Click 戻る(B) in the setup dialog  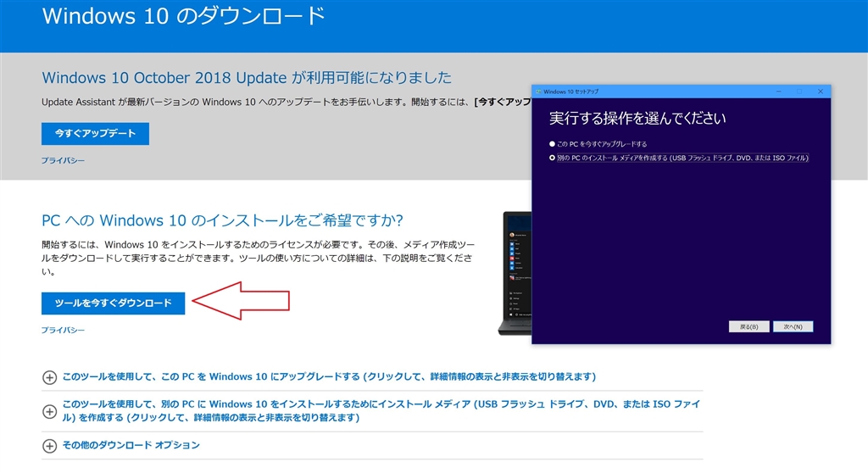point(749,327)
